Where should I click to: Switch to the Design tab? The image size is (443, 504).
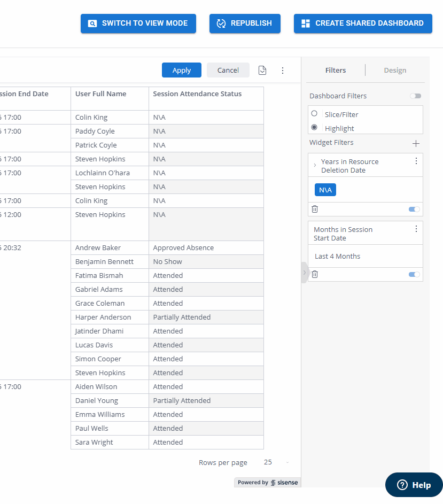[395, 70]
